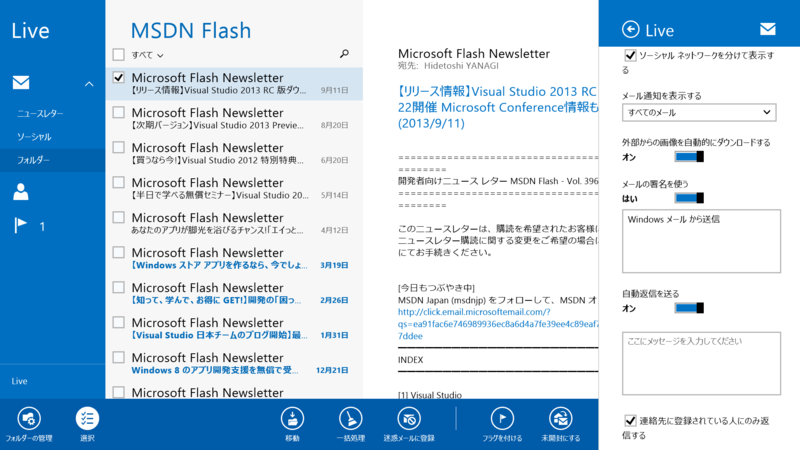This screenshot has height=450, width=800.
Task: Click the 4月12日 message preview text
Action: tap(217, 230)
